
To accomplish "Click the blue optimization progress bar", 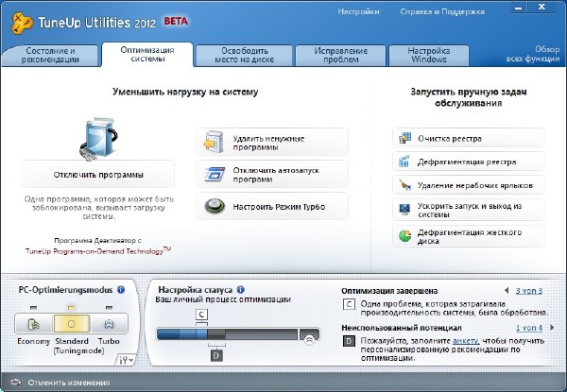I will tap(227, 335).
